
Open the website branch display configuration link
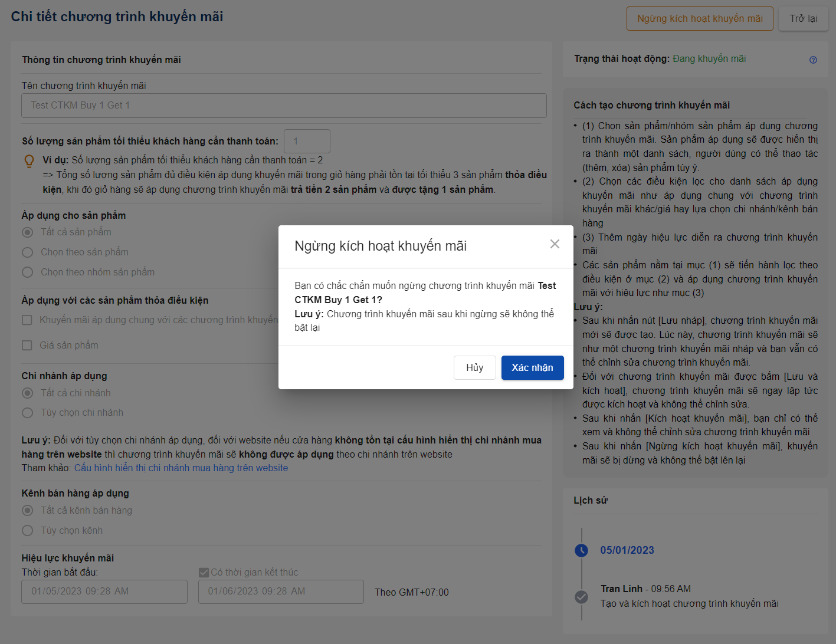(x=181, y=468)
